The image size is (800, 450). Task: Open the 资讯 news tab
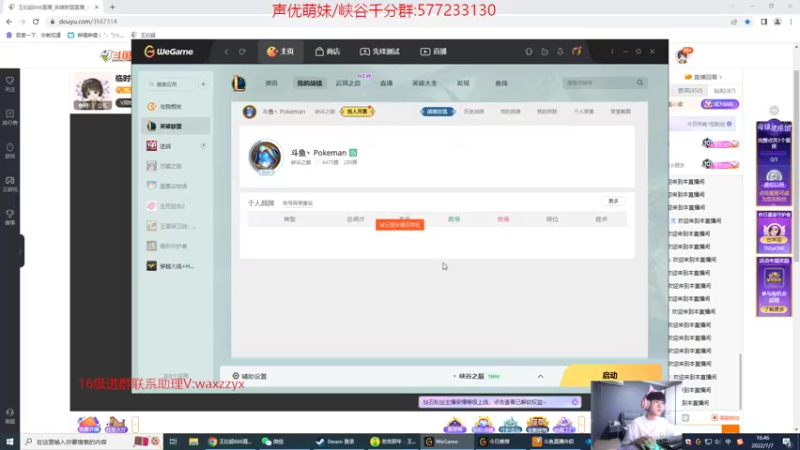[271, 83]
